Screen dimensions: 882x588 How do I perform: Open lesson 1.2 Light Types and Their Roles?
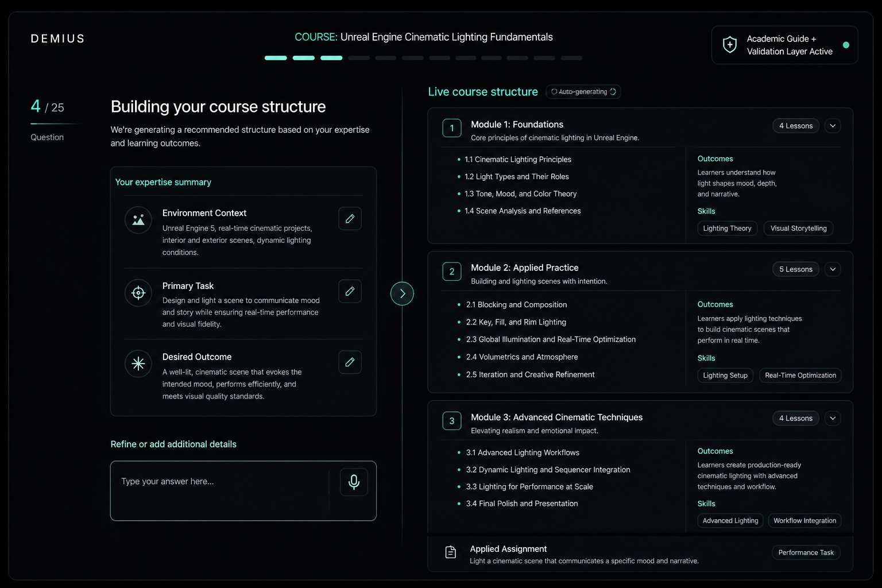517,177
